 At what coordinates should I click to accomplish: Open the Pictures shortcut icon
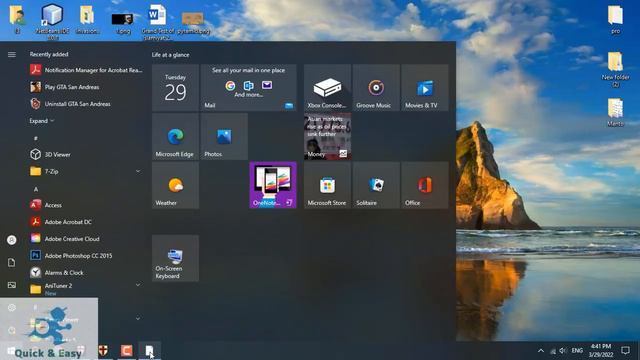click(12, 285)
